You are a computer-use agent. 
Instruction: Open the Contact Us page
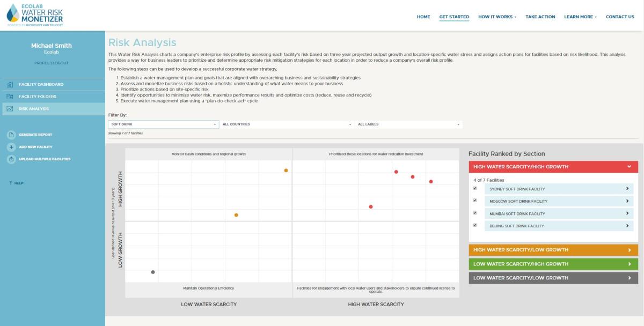620,17
